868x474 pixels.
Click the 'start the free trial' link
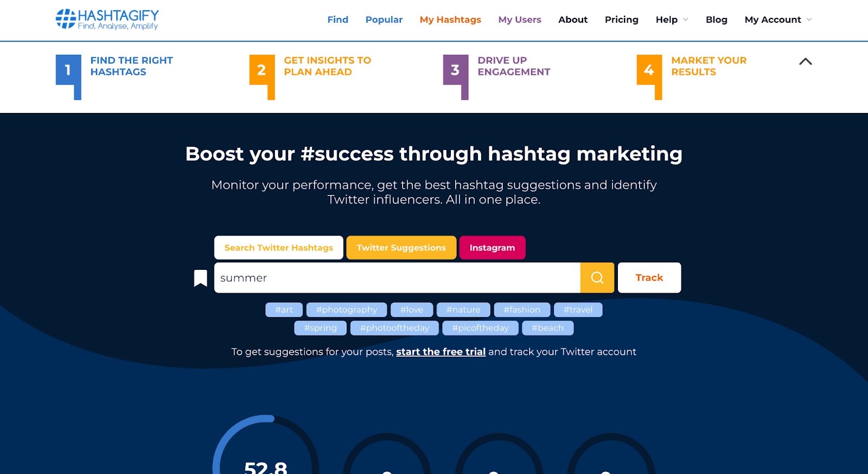441,352
